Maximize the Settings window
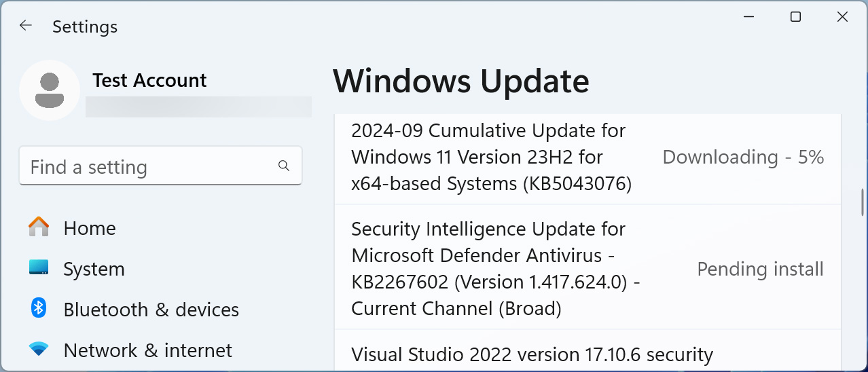868x372 pixels. click(x=795, y=18)
